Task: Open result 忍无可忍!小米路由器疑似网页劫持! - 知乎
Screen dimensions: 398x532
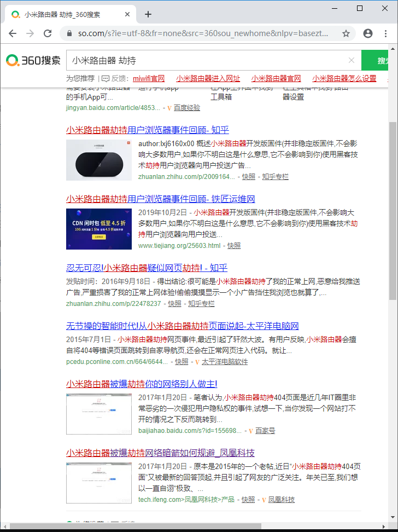Action: click(x=147, y=268)
